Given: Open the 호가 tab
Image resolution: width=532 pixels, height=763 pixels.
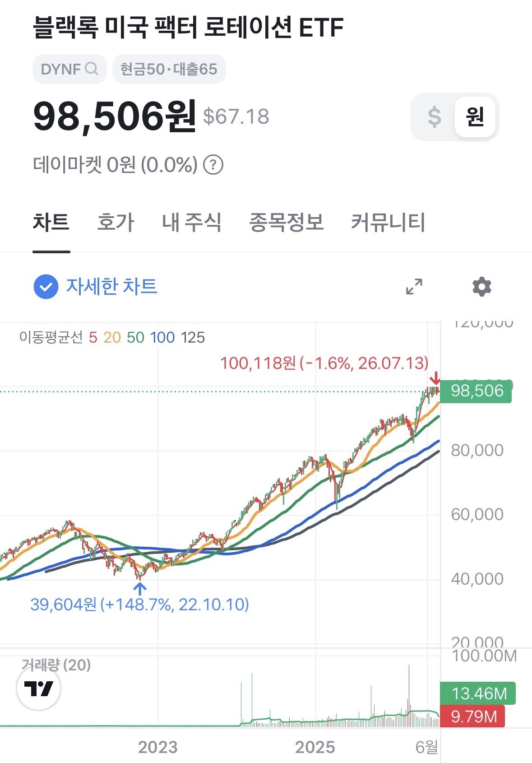Looking at the screenshot, I should (116, 222).
